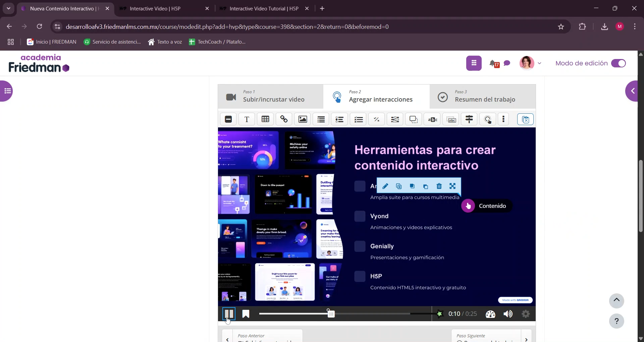Open notifications bell with 17 badge

[494, 63]
